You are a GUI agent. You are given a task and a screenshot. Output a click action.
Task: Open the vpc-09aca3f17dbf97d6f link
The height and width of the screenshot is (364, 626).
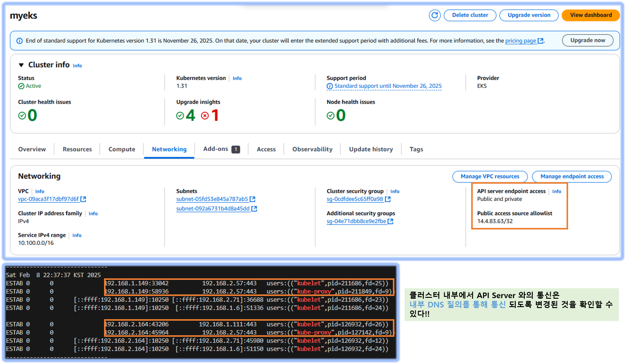click(x=48, y=199)
